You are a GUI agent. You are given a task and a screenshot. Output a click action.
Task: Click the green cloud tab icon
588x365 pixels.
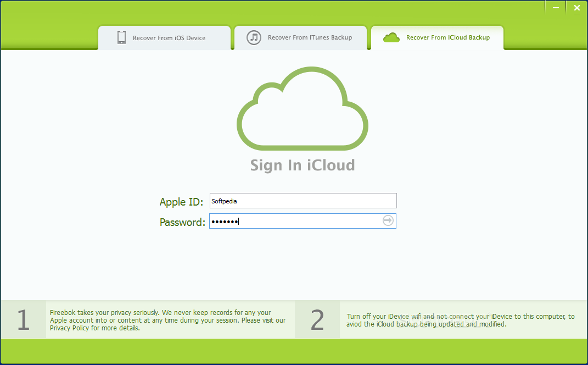(391, 37)
